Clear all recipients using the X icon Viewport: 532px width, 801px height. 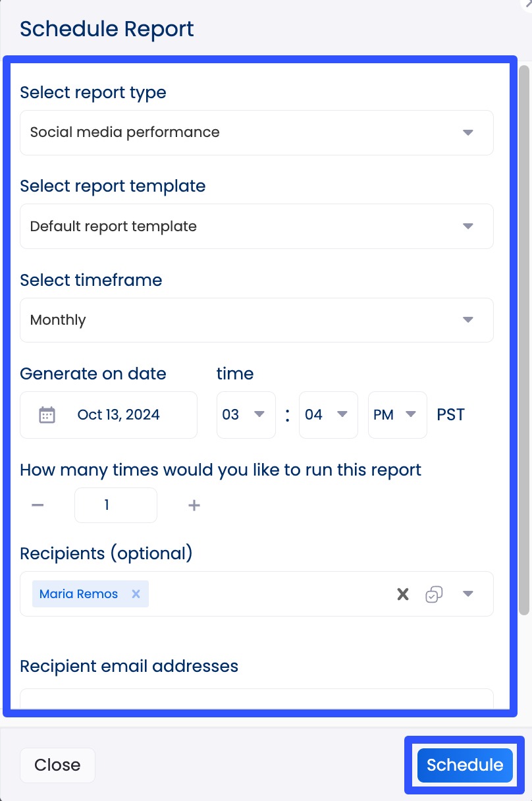[x=402, y=594]
